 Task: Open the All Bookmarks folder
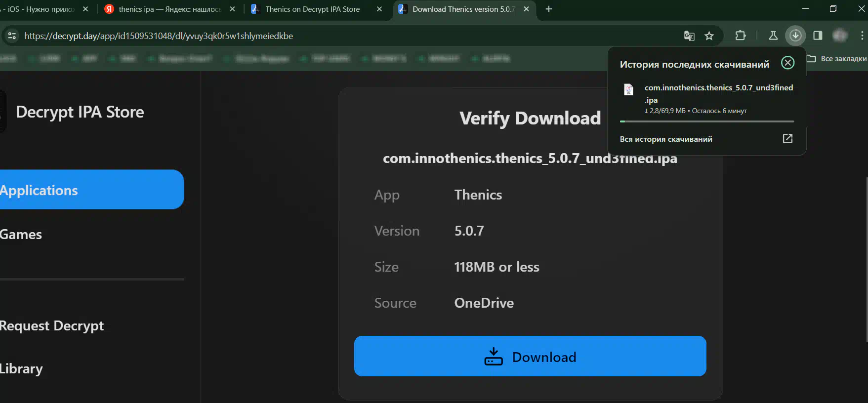(836, 58)
